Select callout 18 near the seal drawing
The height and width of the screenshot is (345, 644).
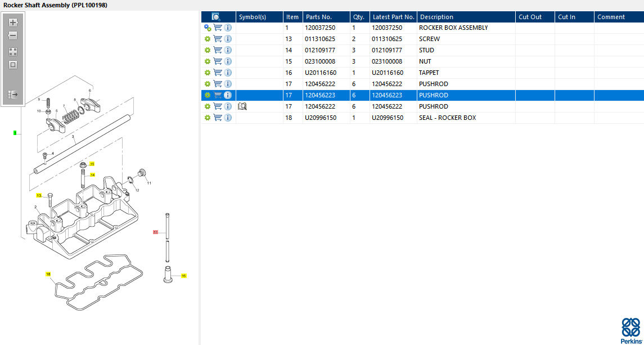tap(48, 274)
